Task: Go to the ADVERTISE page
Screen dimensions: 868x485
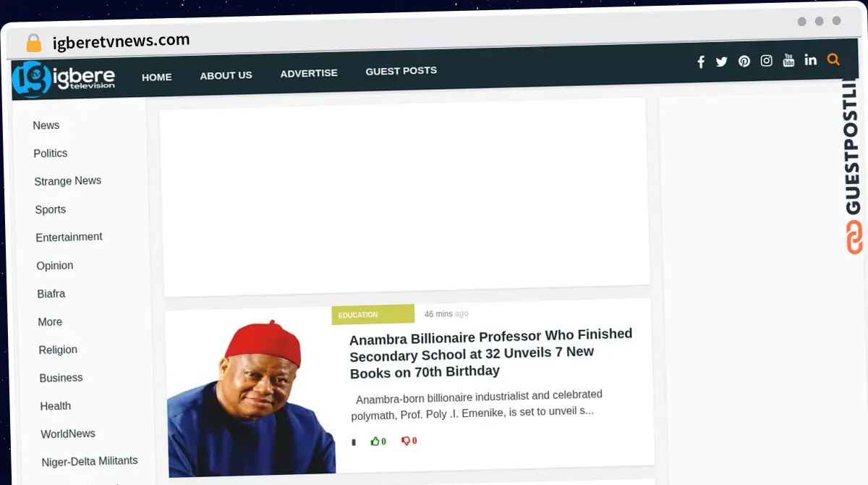Action: pos(309,73)
